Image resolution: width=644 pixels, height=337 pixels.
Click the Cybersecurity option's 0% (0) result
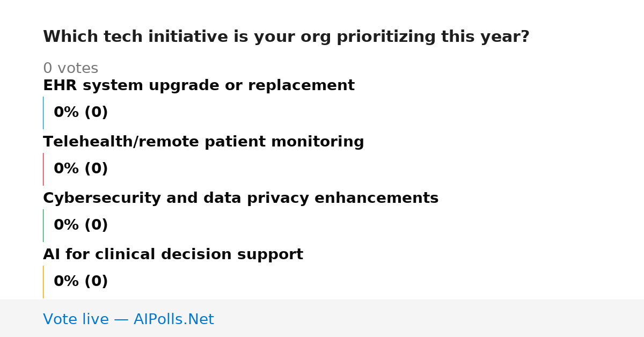(x=81, y=225)
